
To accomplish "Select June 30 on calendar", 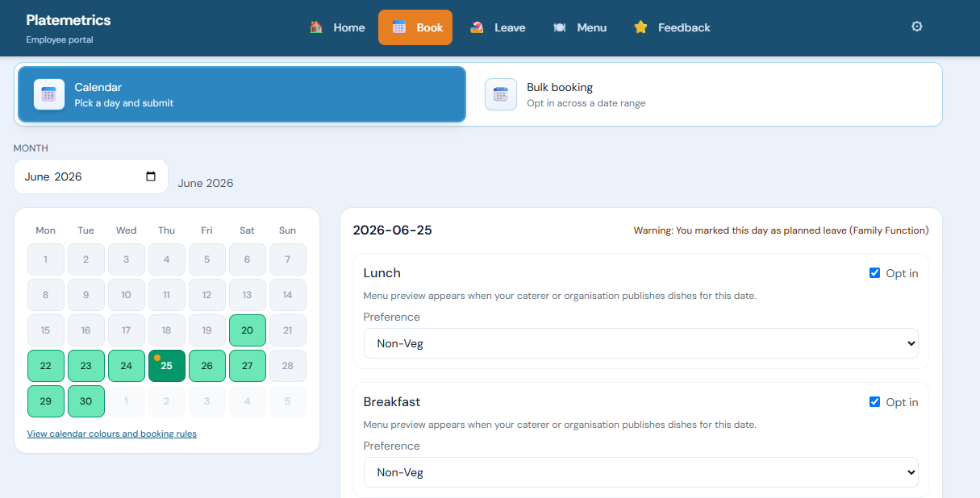I will pos(86,401).
